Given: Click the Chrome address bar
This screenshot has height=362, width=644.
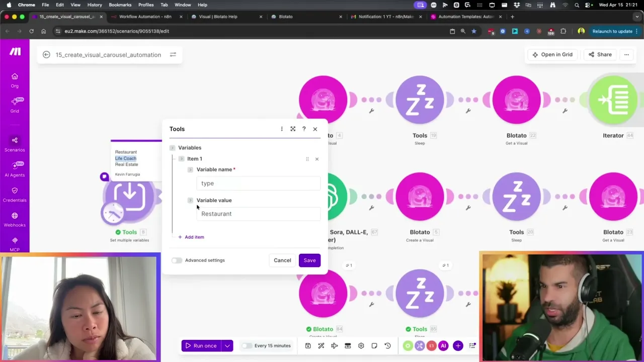Looking at the screenshot, I should (252, 31).
